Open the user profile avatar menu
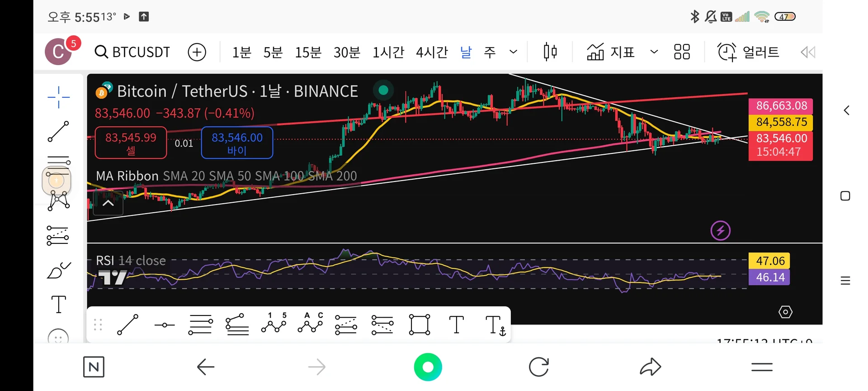868x391 pixels. (x=58, y=52)
